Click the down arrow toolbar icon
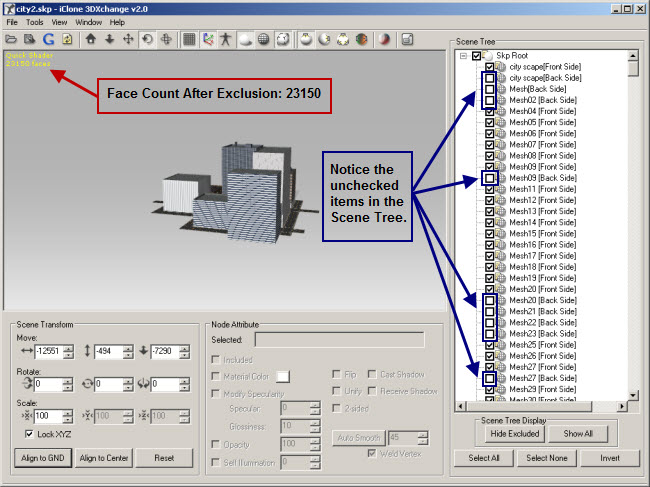 (109, 39)
